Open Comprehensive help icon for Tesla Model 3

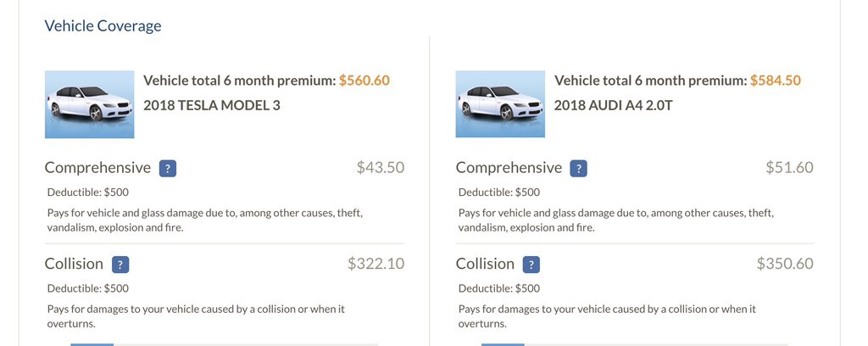click(168, 168)
